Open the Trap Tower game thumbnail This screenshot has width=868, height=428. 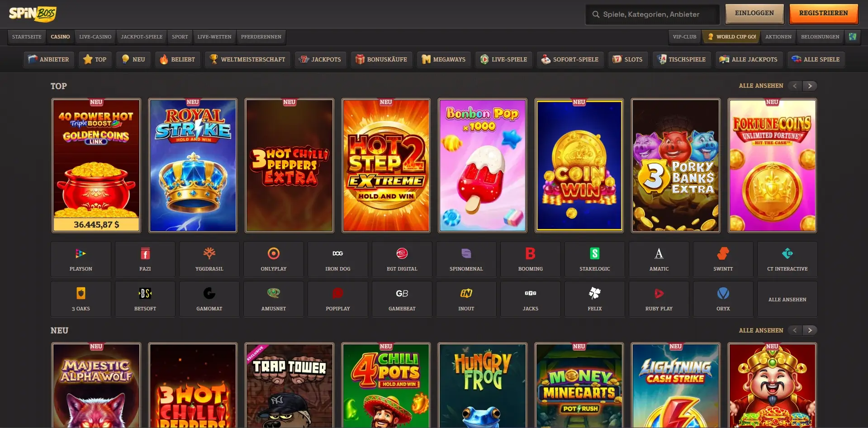[x=289, y=385]
